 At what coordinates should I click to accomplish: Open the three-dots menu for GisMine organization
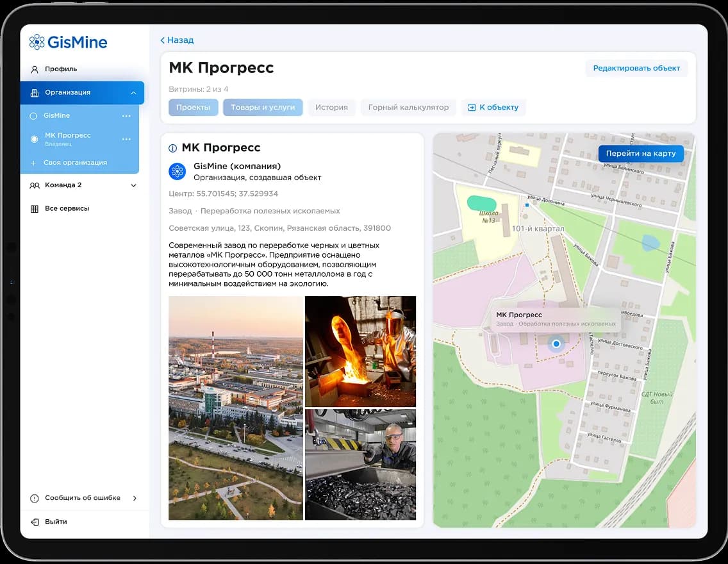point(126,116)
